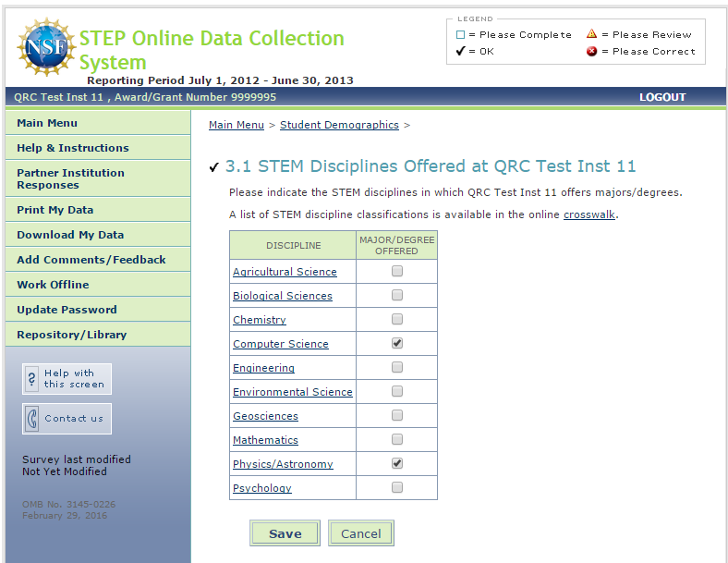Open Help & Instructions in sidebar

tap(98, 148)
